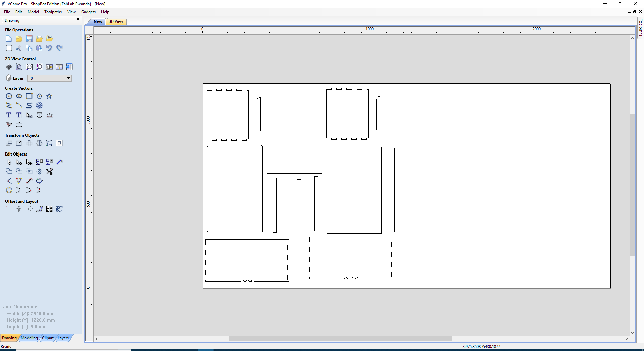Image resolution: width=644 pixels, height=351 pixels.
Task: Click the Draw Text tool
Action: [x=9, y=115]
